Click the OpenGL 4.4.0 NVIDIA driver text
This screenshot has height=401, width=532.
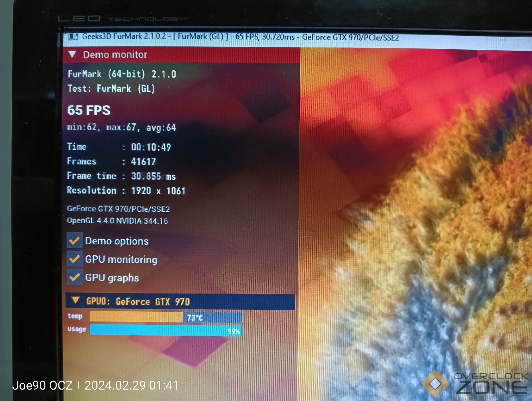[x=117, y=221]
